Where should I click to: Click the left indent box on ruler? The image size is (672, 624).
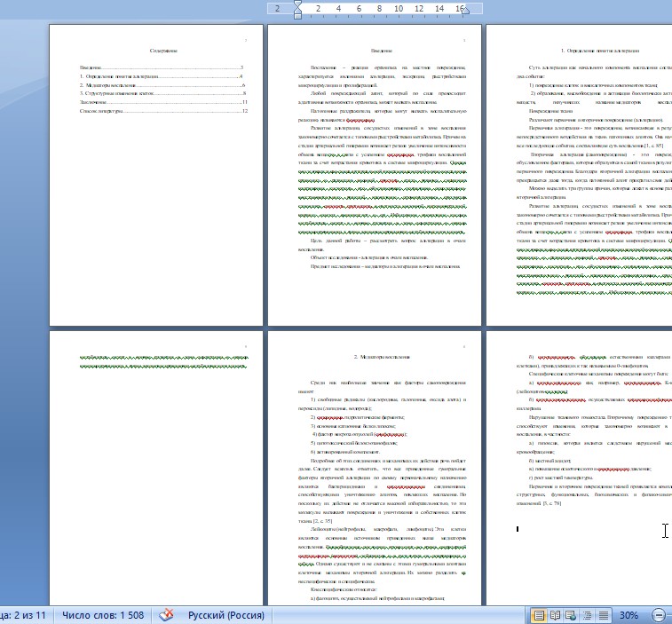pyautogui.click(x=297, y=17)
